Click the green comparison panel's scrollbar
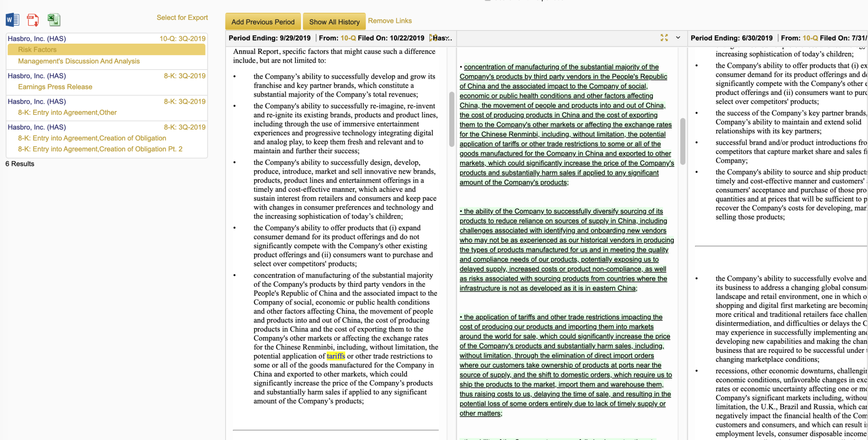The height and width of the screenshot is (440, 868). pyautogui.click(x=682, y=141)
